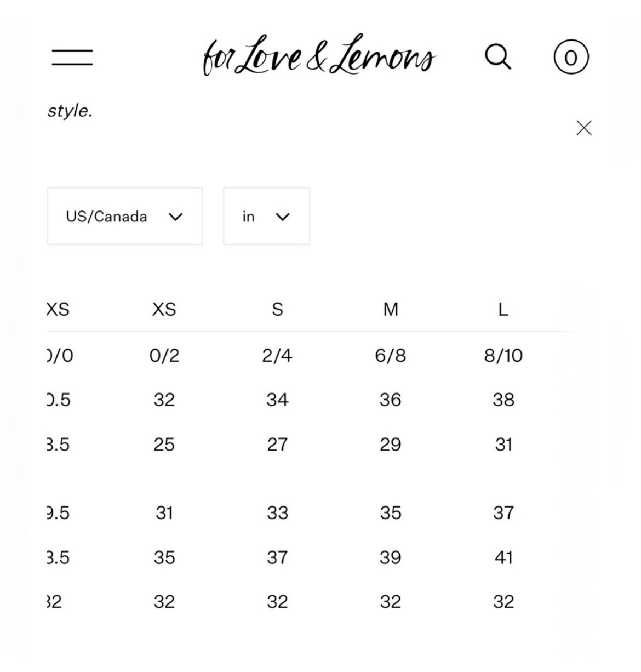
Task: Click the chevron beside US/Canada
Action: pos(175,217)
